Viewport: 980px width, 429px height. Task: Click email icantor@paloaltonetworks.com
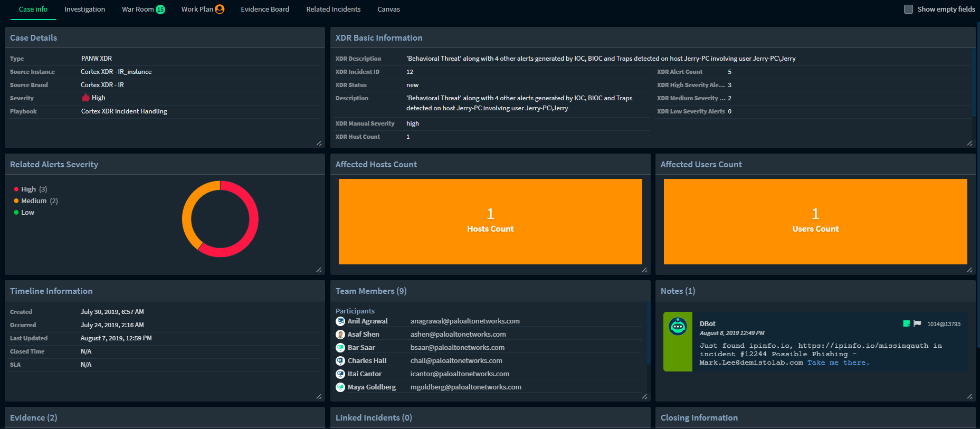coord(460,374)
